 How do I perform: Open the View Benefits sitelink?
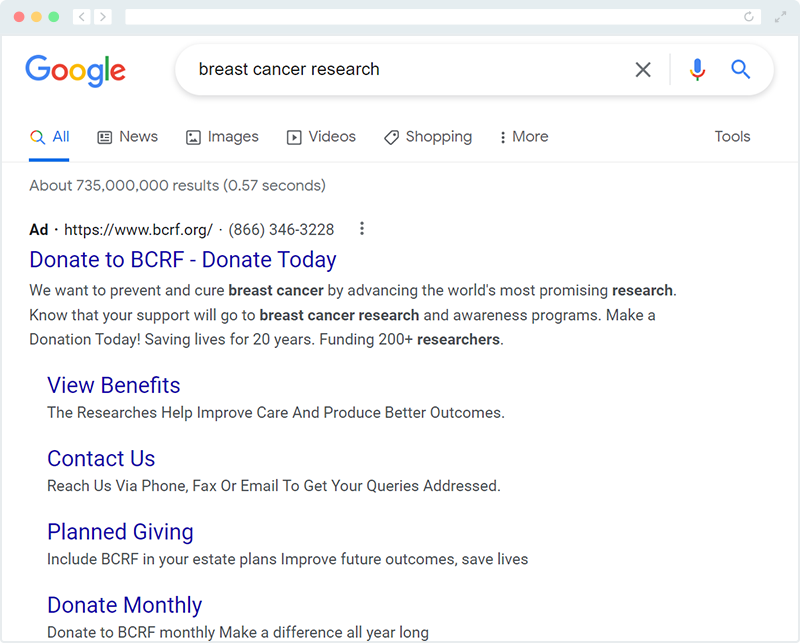click(114, 386)
